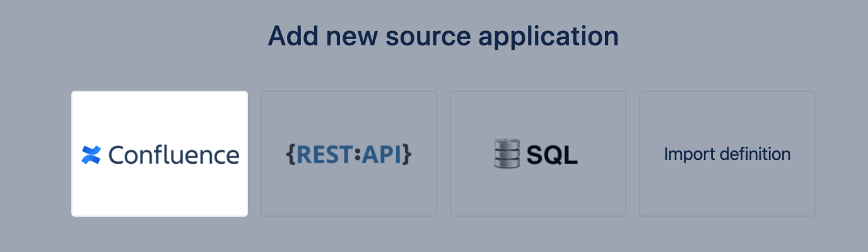The width and height of the screenshot is (868, 252).
Task: Click the Import definition label text
Action: [727, 154]
